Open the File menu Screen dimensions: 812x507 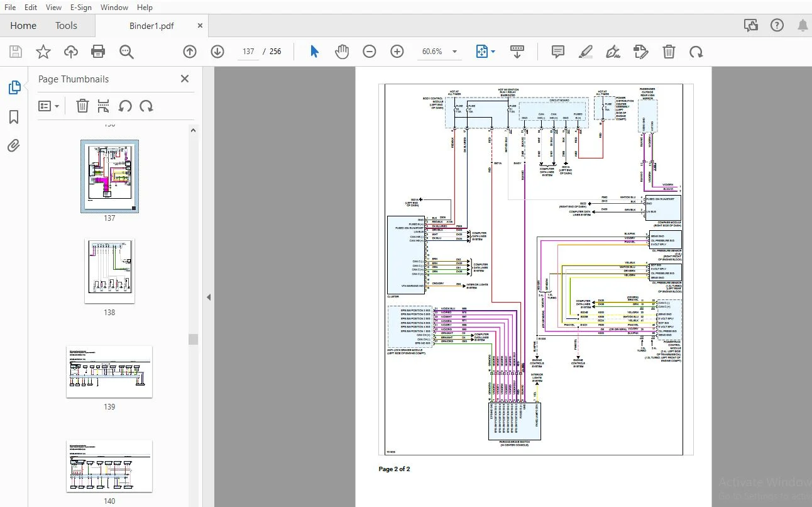pos(10,8)
